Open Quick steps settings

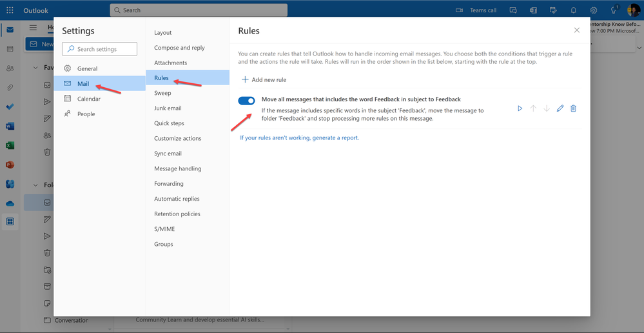tap(188, 123)
